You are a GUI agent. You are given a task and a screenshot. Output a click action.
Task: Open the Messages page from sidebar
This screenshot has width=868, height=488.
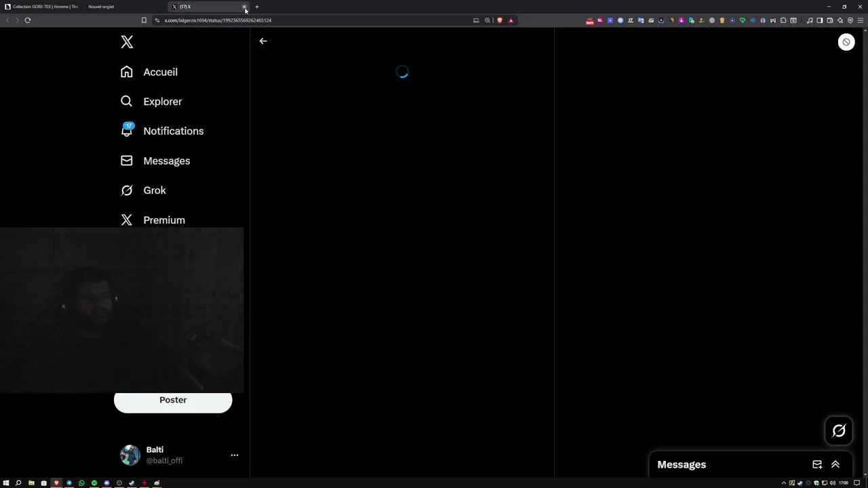tap(155, 161)
